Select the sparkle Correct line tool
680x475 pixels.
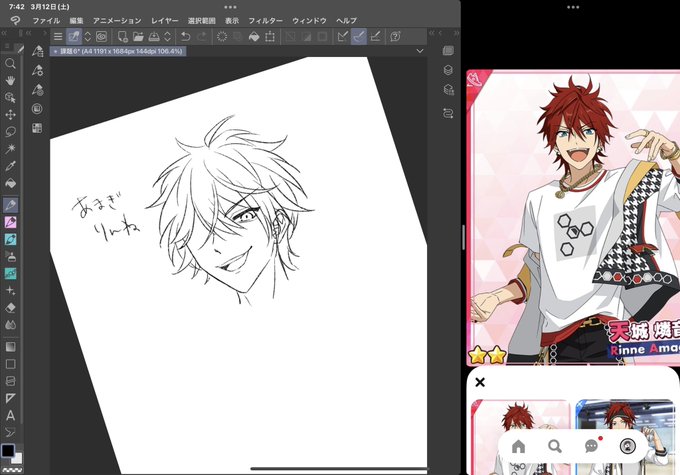tap(10, 290)
